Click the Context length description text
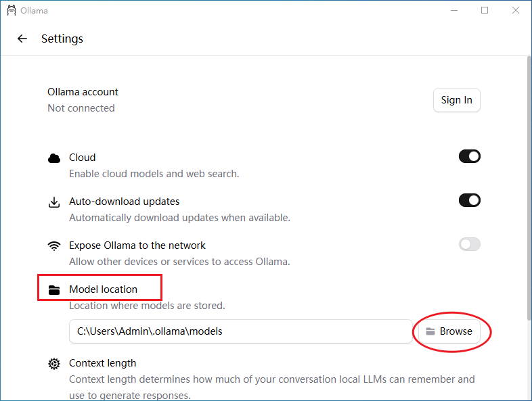The image size is (532, 401). (x=272, y=387)
